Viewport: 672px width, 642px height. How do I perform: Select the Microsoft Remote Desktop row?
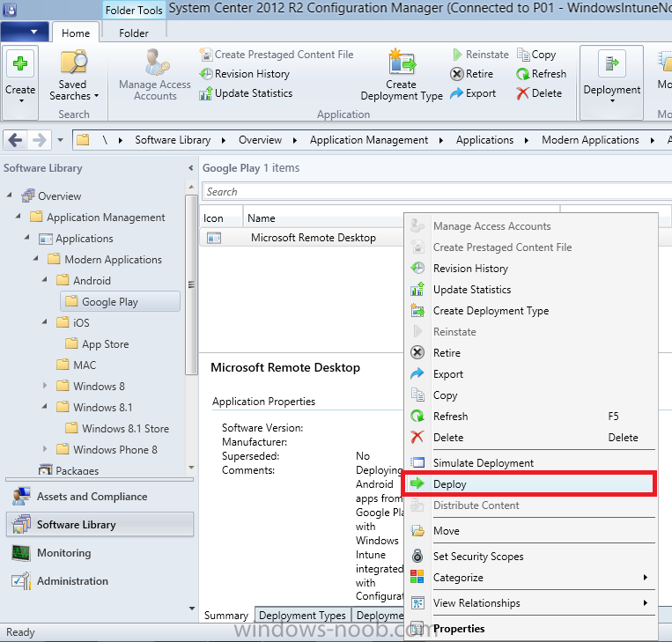302,238
